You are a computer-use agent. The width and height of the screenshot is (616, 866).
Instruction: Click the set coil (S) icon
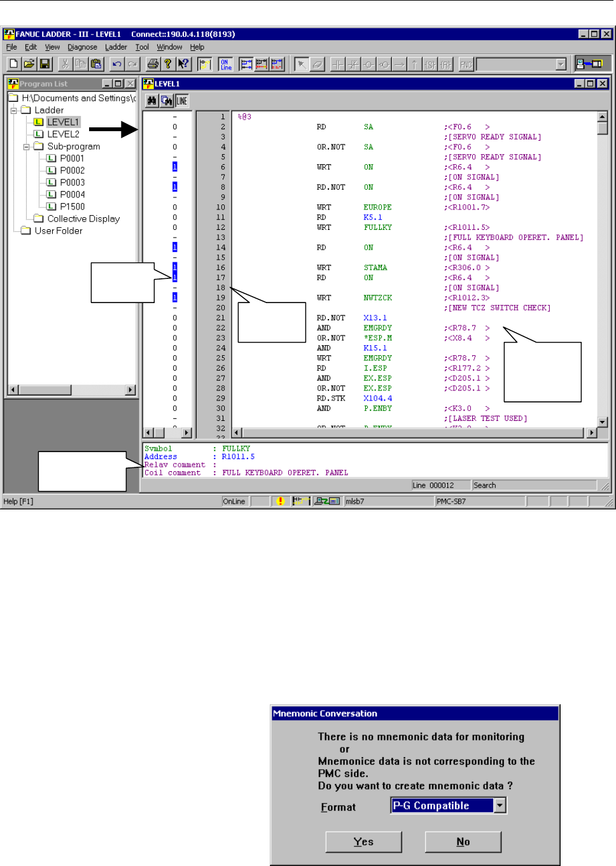pyautogui.click(x=430, y=64)
